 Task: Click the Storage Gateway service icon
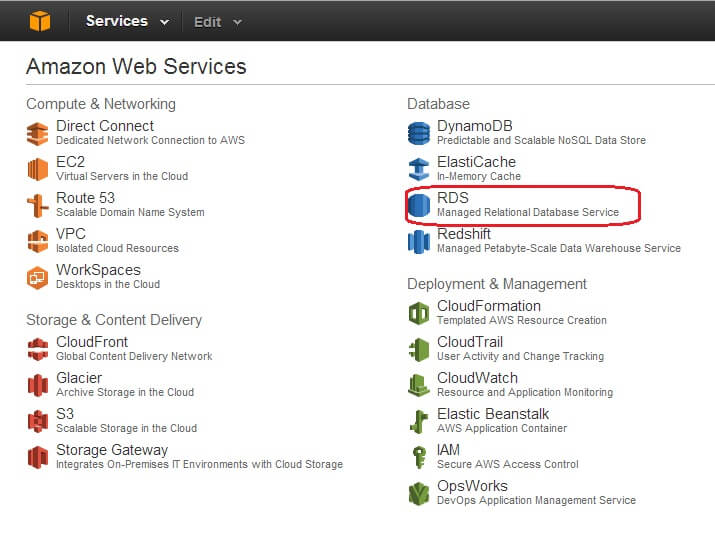coord(37,458)
